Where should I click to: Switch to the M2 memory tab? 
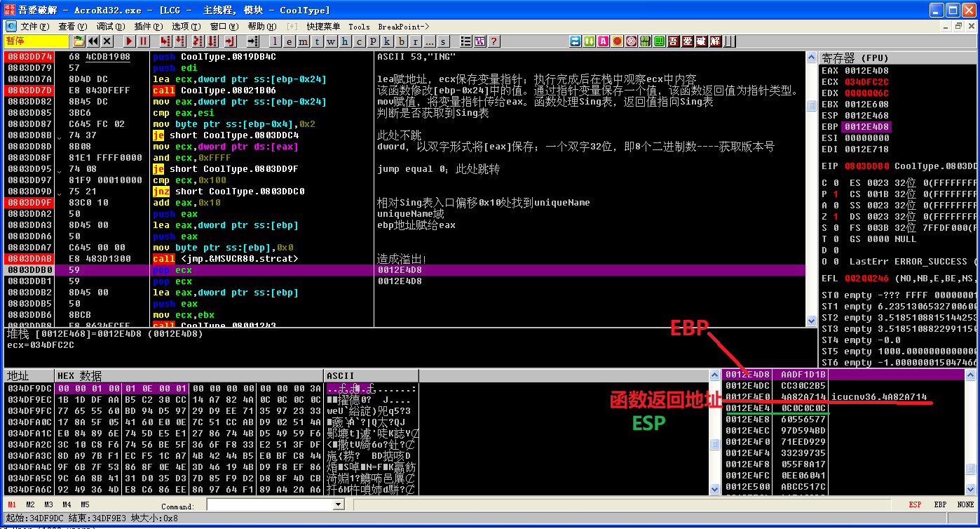[x=29, y=504]
